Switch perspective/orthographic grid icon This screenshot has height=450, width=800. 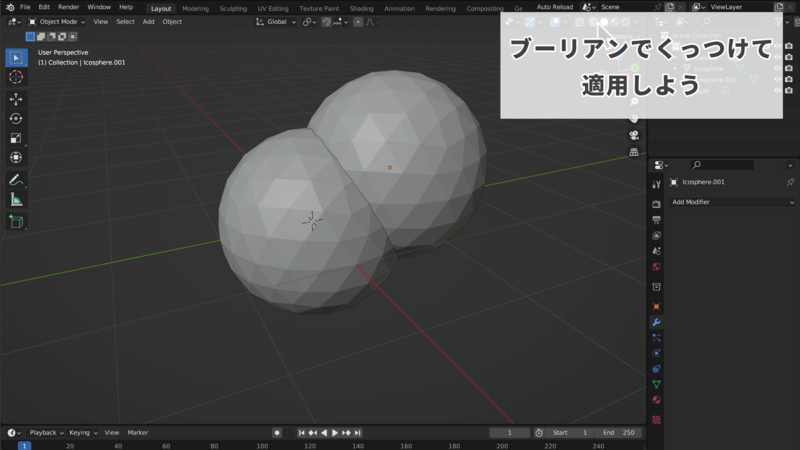[634, 152]
